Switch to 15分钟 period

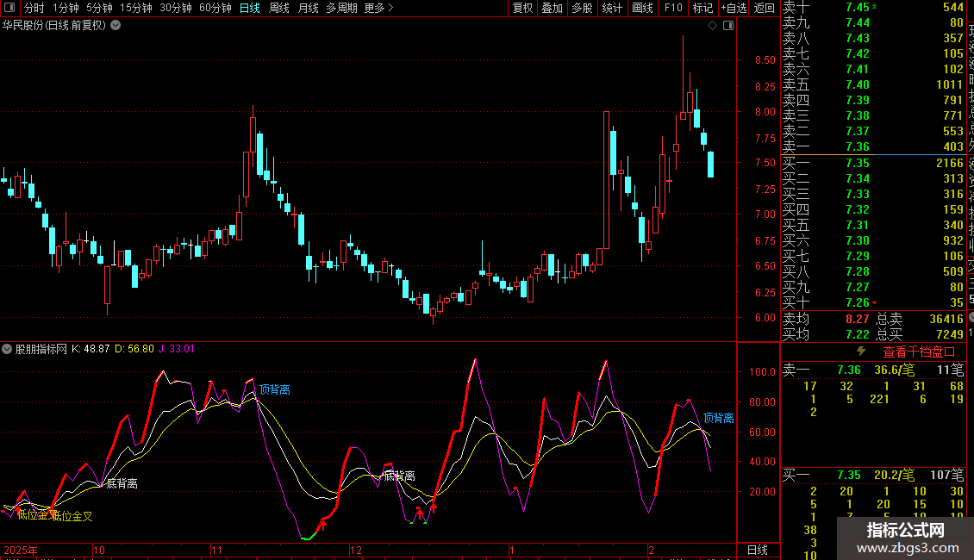click(x=136, y=8)
